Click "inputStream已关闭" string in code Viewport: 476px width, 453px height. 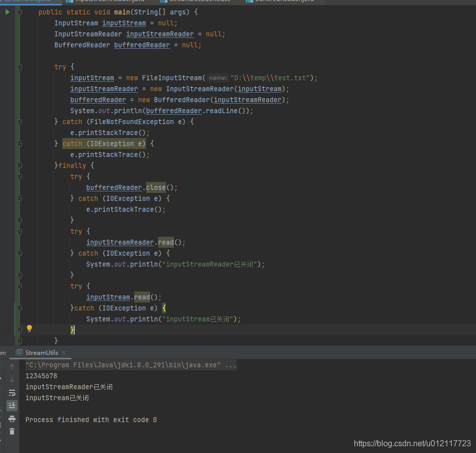point(197,319)
